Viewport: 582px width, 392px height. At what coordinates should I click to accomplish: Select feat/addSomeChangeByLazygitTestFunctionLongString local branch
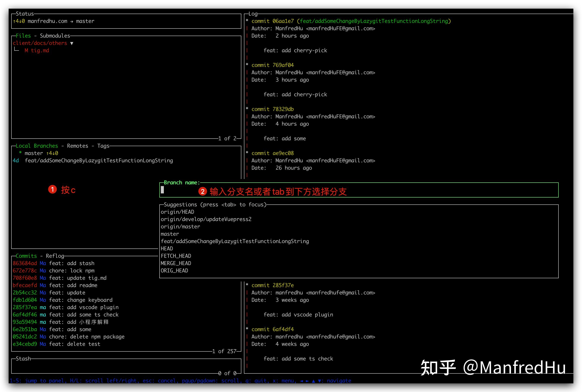pos(99,161)
